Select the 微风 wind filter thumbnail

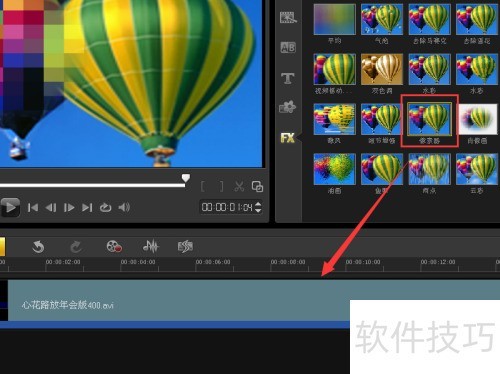334,119
